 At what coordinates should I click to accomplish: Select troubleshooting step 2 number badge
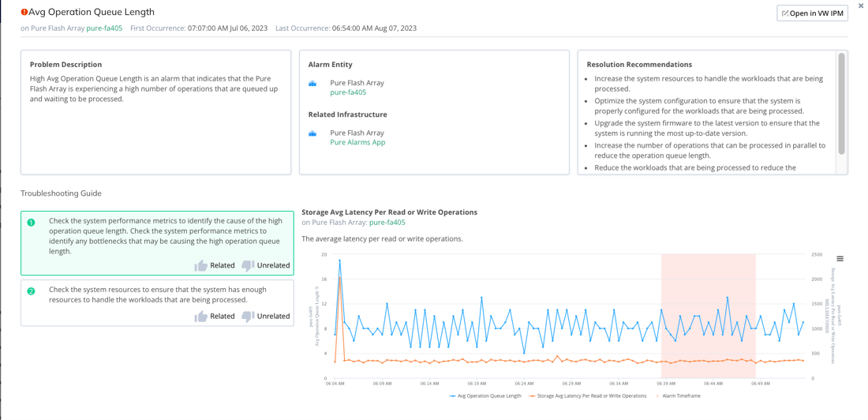[31, 291]
